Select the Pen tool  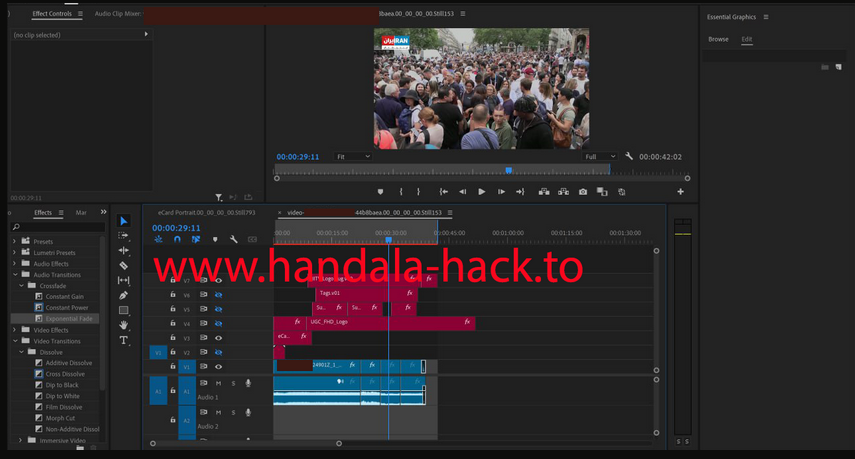[x=124, y=295]
